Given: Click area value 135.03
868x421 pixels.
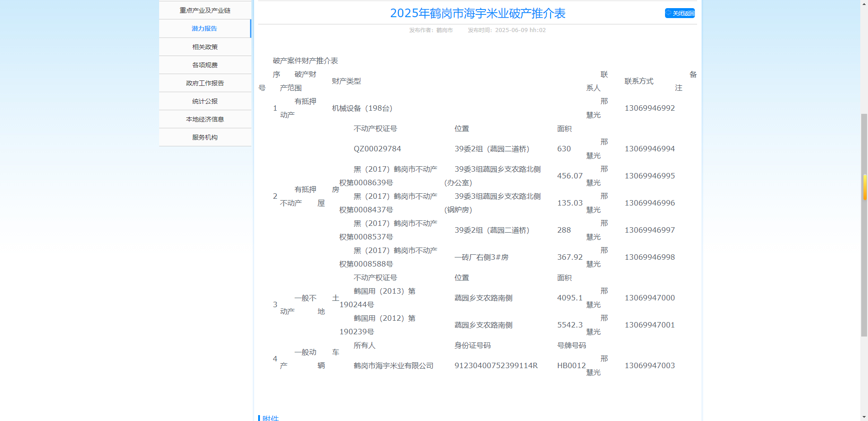Looking at the screenshot, I should 570,203.
